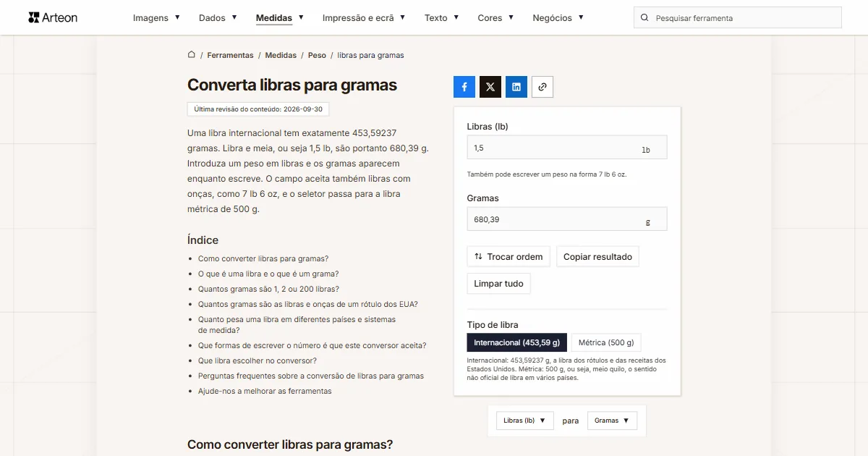Open the Gramas target unit dropdown
Image resolution: width=868 pixels, height=456 pixels.
612,421
